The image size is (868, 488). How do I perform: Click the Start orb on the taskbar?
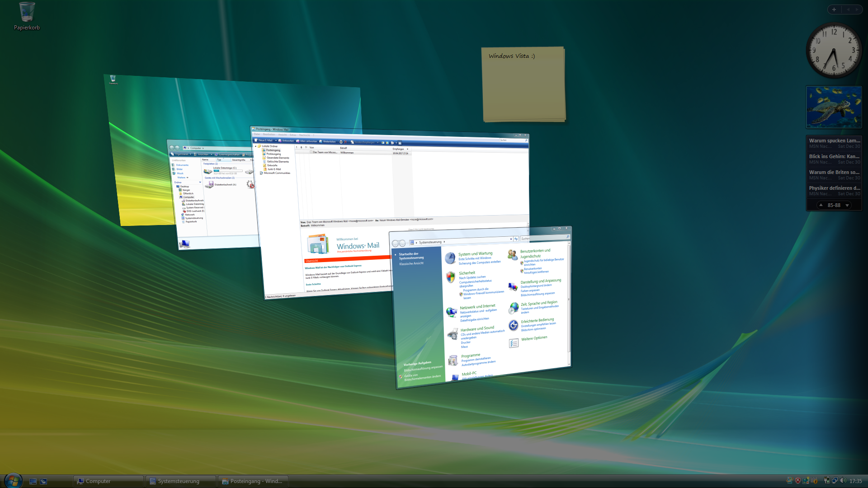click(x=13, y=480)
